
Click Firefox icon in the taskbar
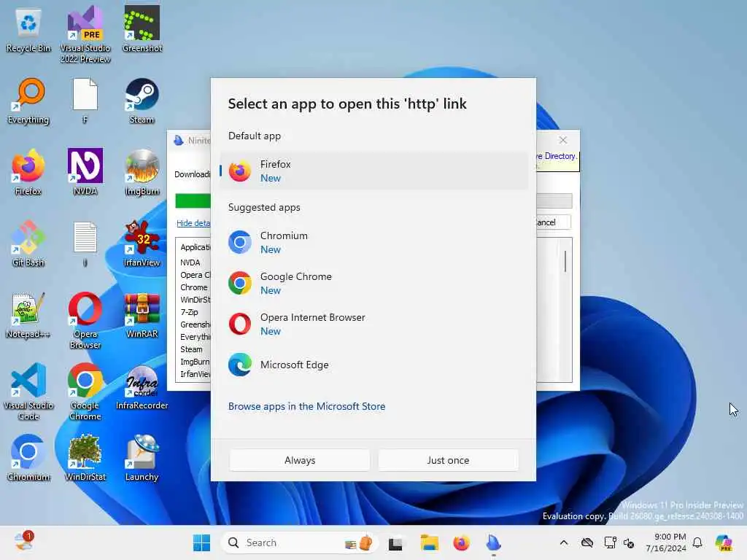tap(461, 542)
